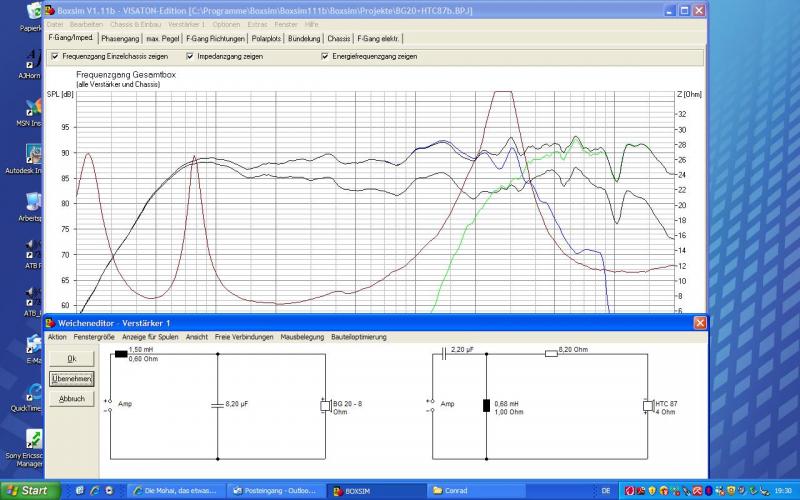The width and height of the screenshot is (800, 500).
Task: Click the taskbar clock showing 19:30
Action: click(x=783, y=491)
